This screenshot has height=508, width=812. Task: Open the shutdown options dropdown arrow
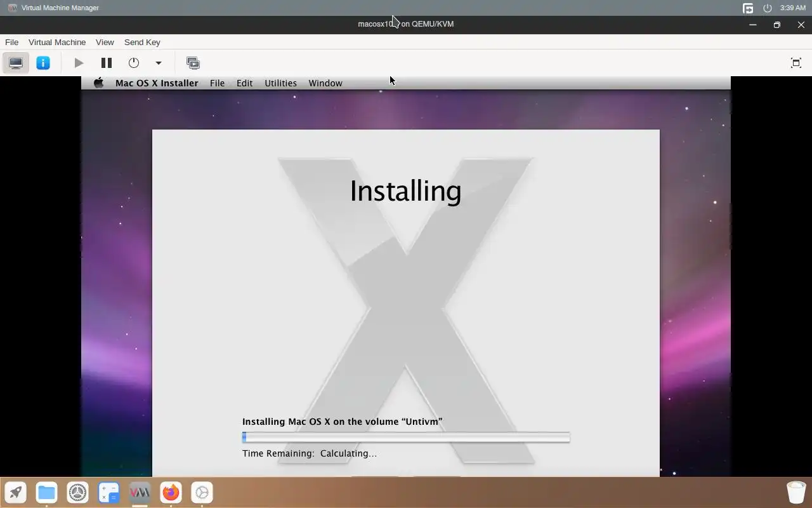(x=159, y=63)
